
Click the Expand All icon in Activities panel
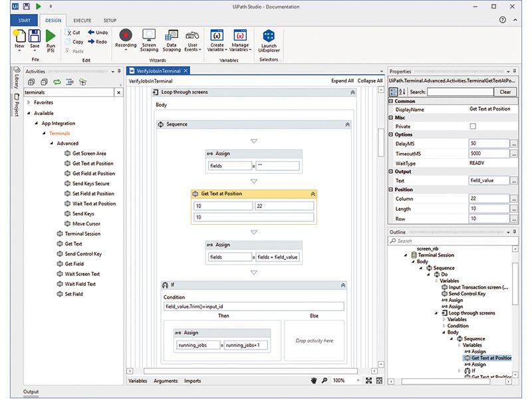point(31,82)
